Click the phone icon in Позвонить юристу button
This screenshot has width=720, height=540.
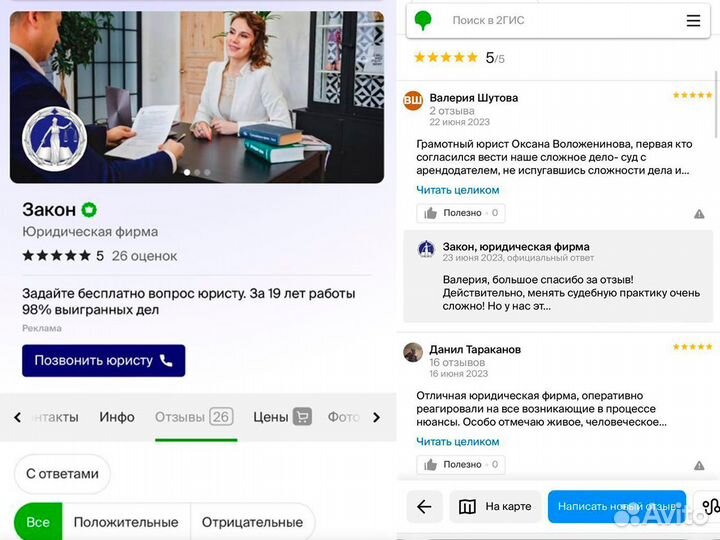(166, 361)
